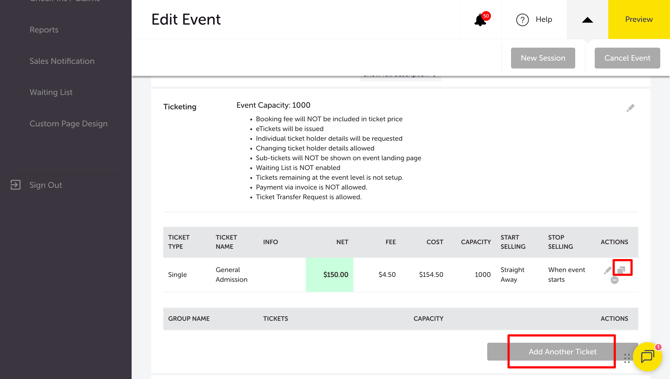The height and width of the screenshot is (379, 670).
Task: Click the Sign Out menu item
Action: coord(45,185)
